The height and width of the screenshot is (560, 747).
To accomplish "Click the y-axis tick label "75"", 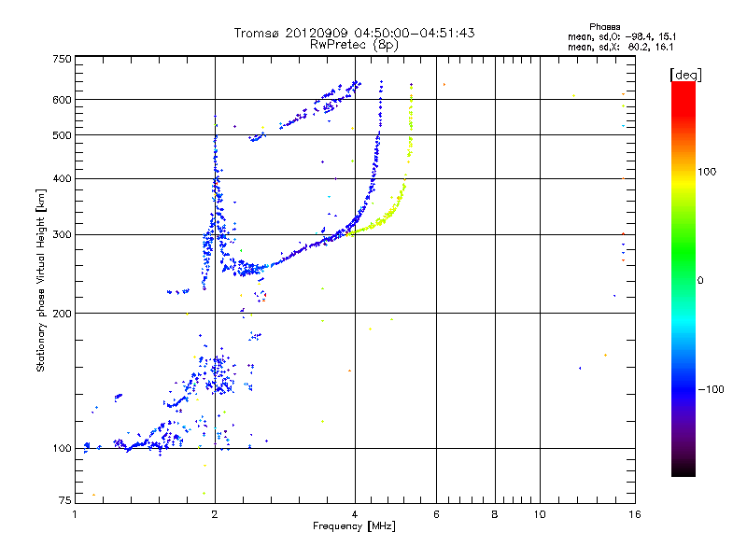I will tap(64, 500).
